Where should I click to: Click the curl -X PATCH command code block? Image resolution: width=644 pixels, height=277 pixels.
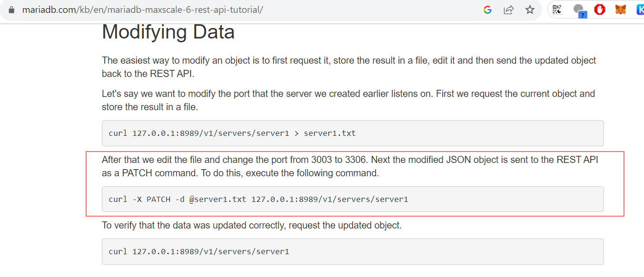(x=352, y=199)
